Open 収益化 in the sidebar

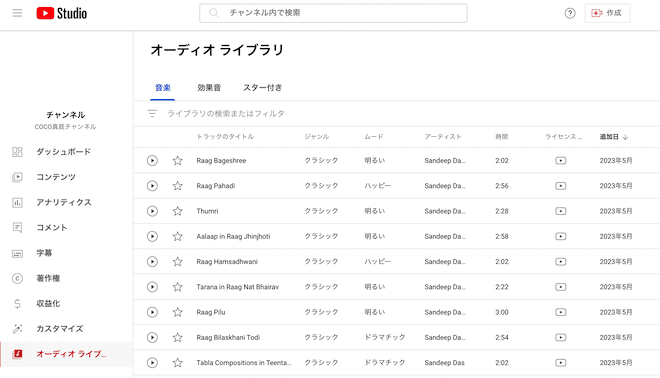click(67, 303)
